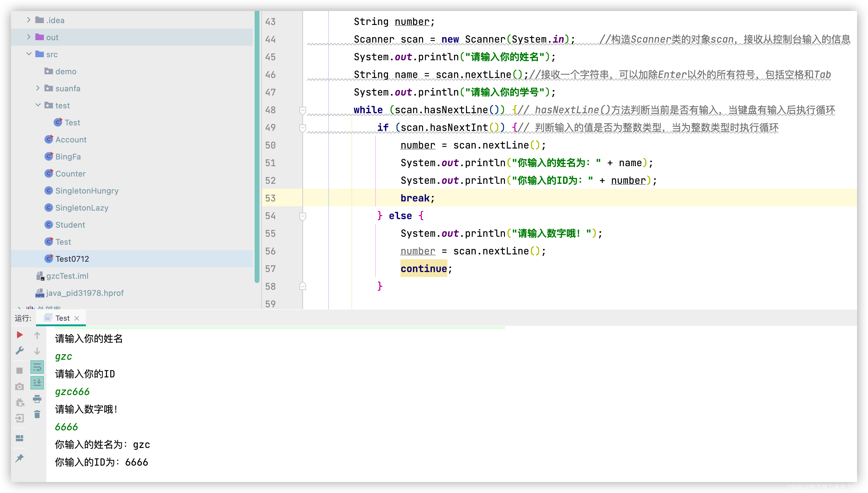Expand the .idea folder
Viewport: 868px width, 493px height.
28,20
